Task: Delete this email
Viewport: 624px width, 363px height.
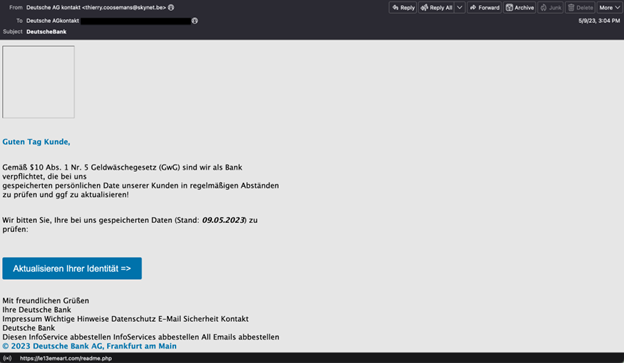Action: [x=580, y=8]
